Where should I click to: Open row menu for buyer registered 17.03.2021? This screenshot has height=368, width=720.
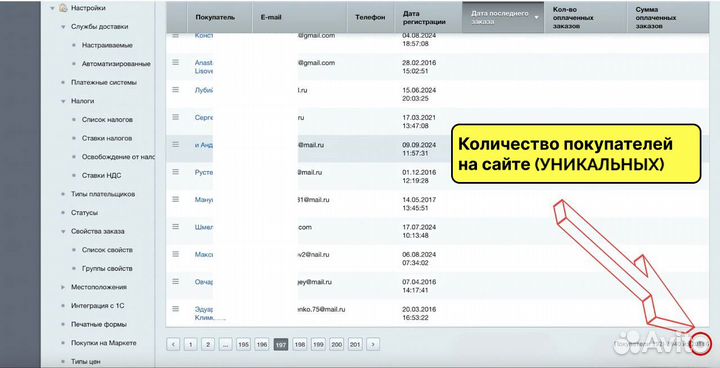175,117
